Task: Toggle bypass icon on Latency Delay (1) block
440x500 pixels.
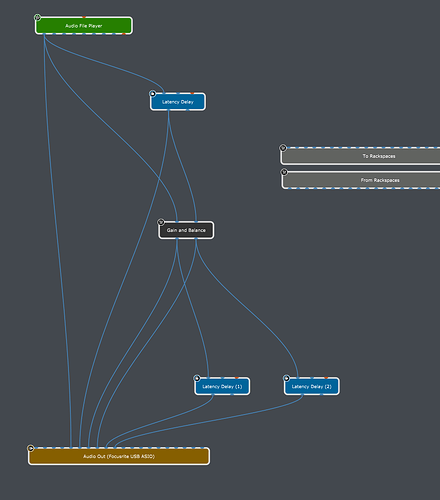Action: (197, 378)
